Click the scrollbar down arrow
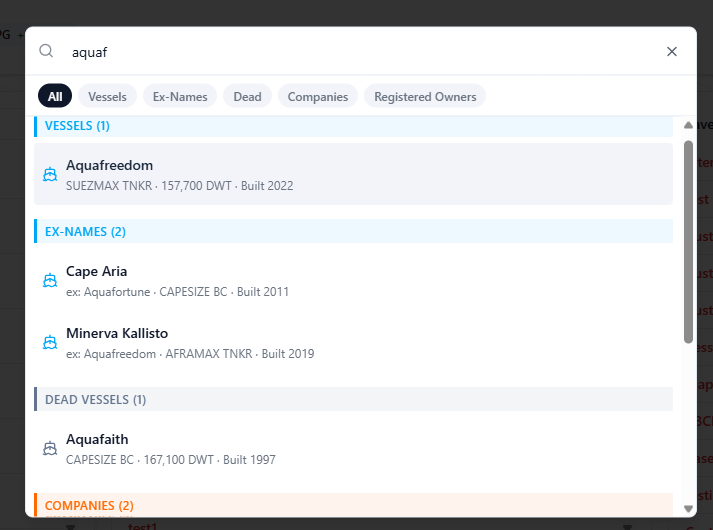The image size is (713, 530). 688,509
